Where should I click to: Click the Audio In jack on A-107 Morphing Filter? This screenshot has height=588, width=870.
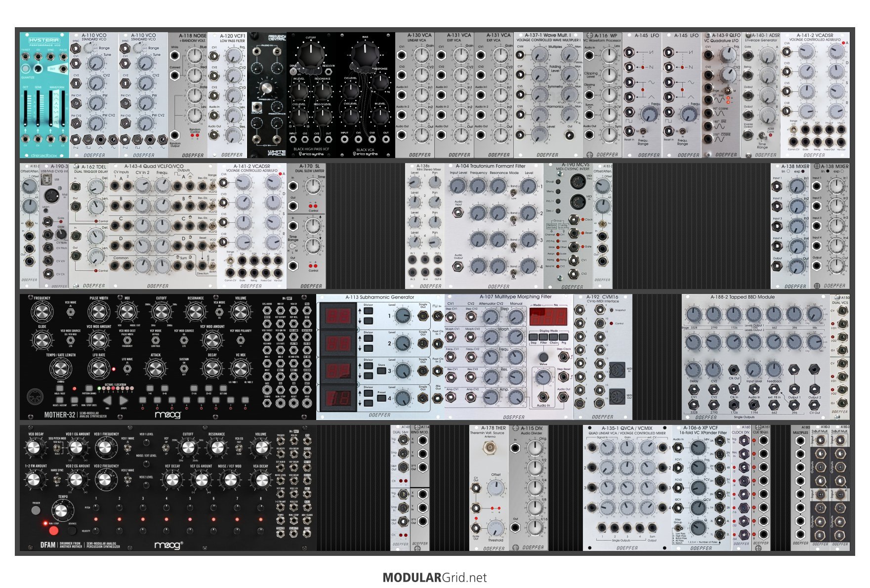tap(543, 397)
